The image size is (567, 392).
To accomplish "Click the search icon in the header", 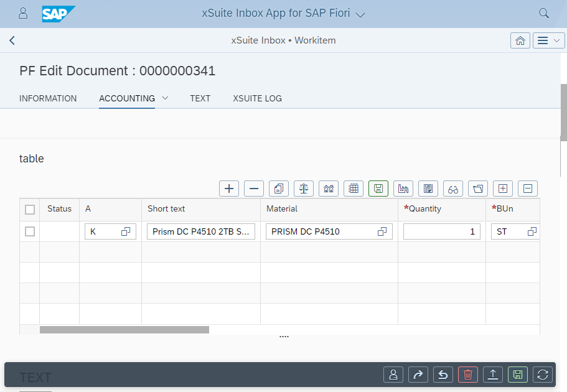I will tap(543, 12).
